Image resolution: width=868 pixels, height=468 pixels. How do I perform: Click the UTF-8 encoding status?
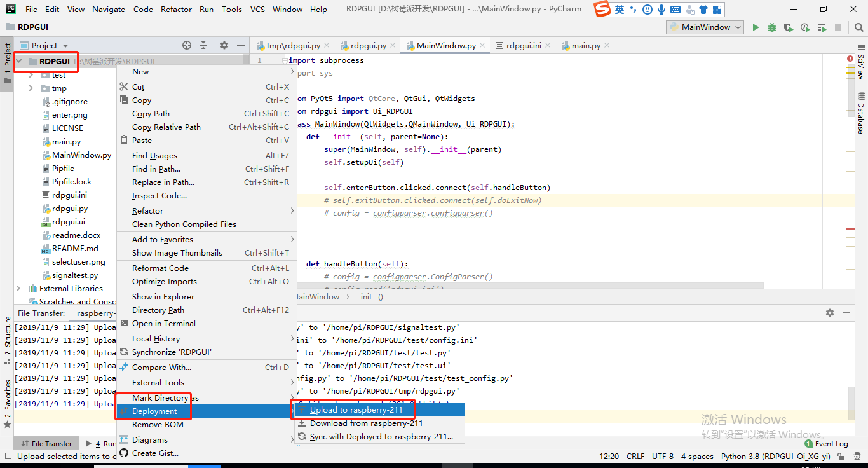tap(662, 457)
